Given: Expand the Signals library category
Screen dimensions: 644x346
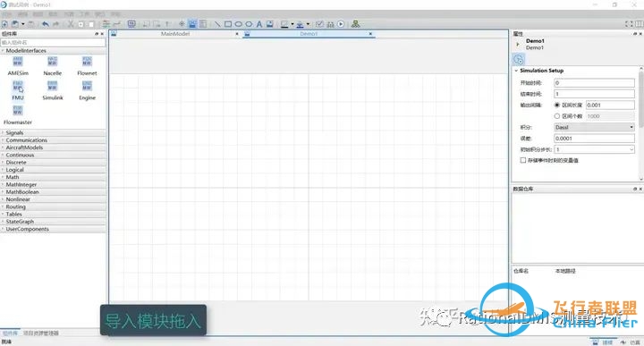Looking at the screenshot, I should pos(3,133).
